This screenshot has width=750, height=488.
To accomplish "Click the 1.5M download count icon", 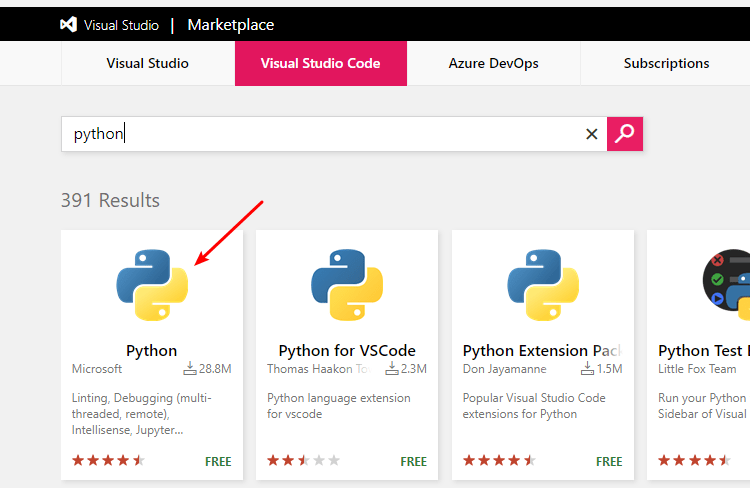I will tap(587, 368).
